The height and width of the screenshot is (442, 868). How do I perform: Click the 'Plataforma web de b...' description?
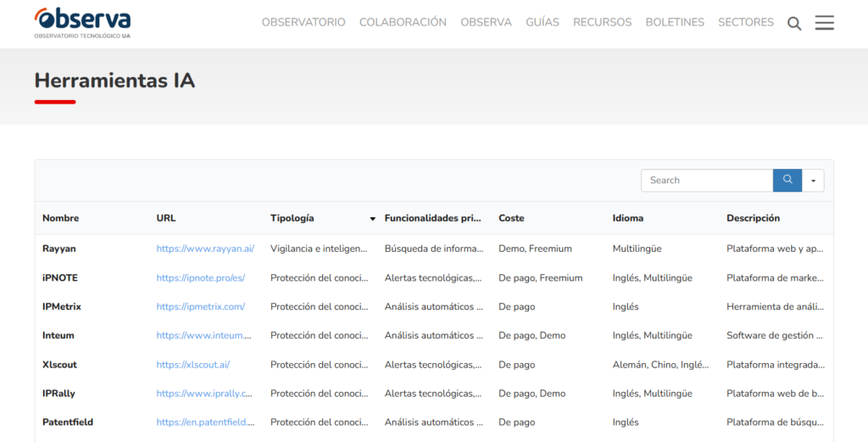point(775,394)
